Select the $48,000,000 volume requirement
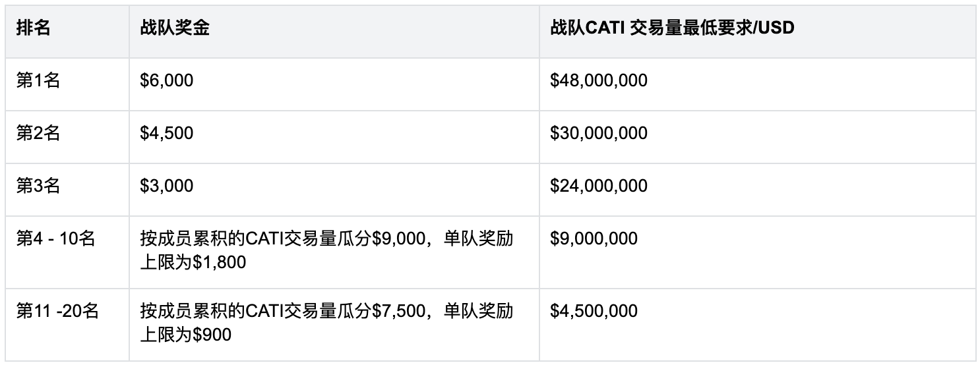This screenshot has width=980, height=365. (x=599, y=81)
